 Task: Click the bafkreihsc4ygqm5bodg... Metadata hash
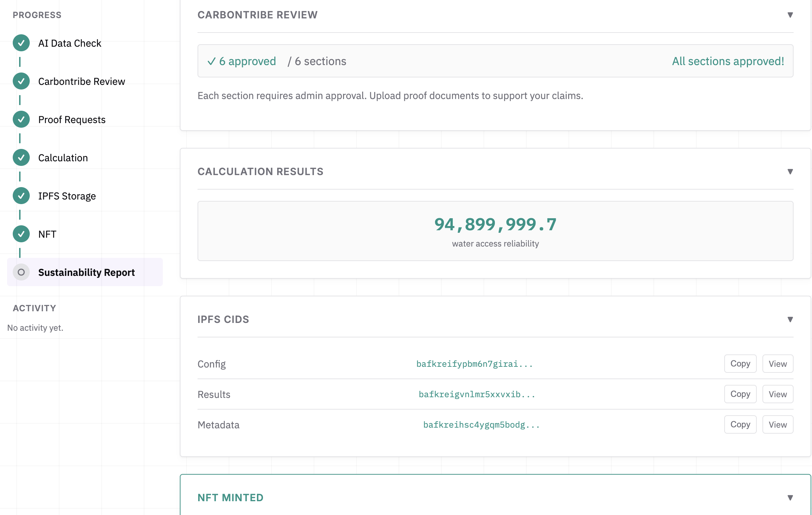pyautogui.click(x=481, y=425)
